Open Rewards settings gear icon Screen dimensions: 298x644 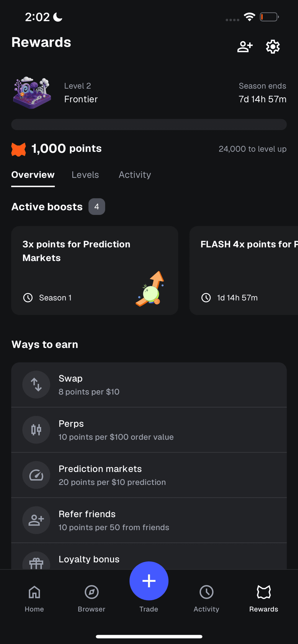point(273,47)
